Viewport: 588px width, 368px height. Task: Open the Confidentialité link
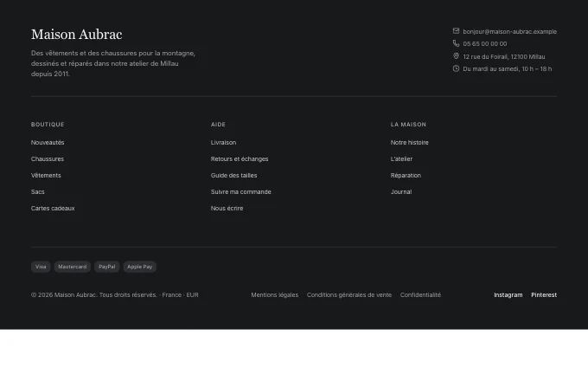click(420, 295)
